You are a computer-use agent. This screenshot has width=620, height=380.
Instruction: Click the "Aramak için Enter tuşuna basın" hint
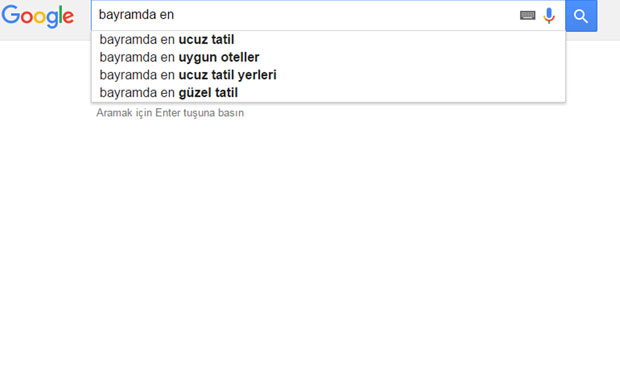click(170, 113)
